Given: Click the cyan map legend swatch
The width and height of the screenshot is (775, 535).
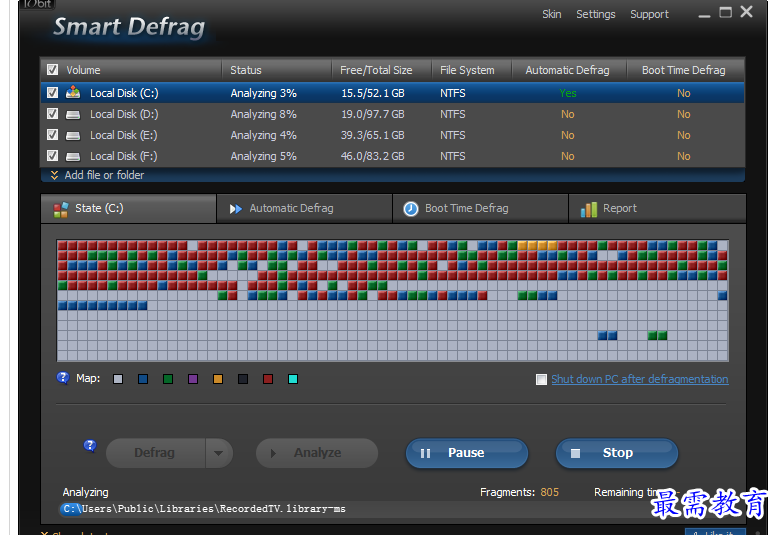Looking at the screenshot, I should (293, 379).
